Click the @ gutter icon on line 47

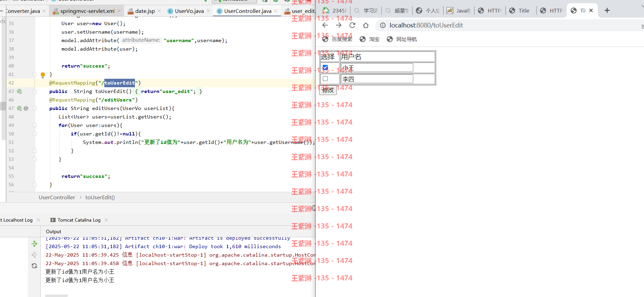[x=26, y=108]
